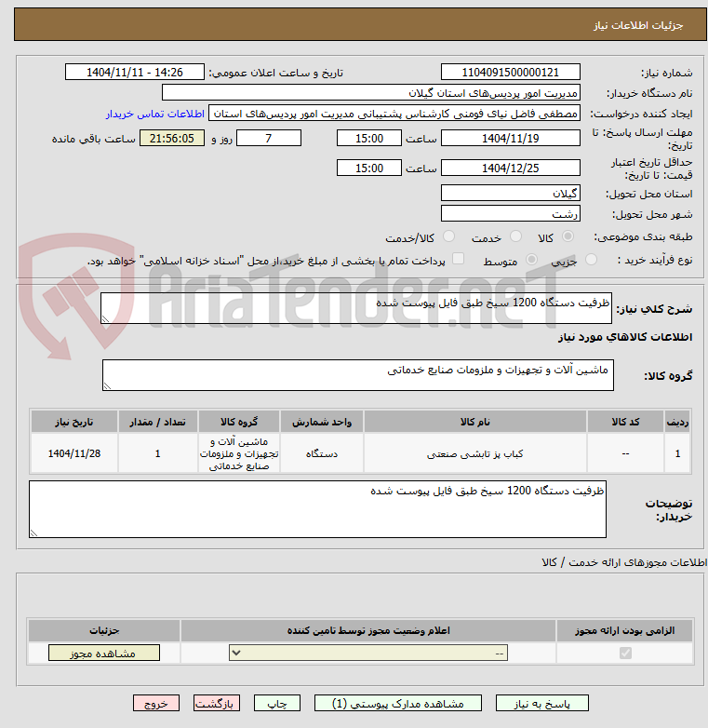
Task: Click the price validity date 1404/12/25
Action: [x=511, y=169]
